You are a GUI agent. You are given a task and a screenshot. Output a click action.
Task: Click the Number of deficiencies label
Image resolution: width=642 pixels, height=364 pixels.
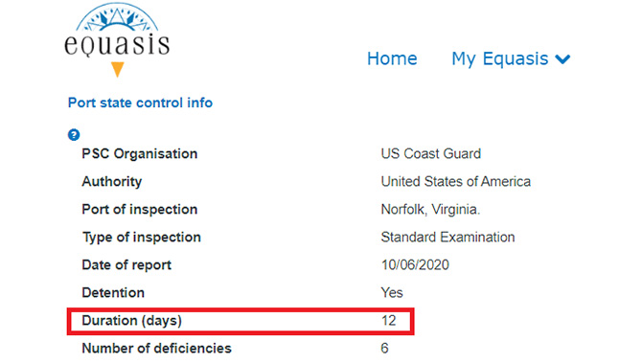pyautogui.click(x=157, y=349)
